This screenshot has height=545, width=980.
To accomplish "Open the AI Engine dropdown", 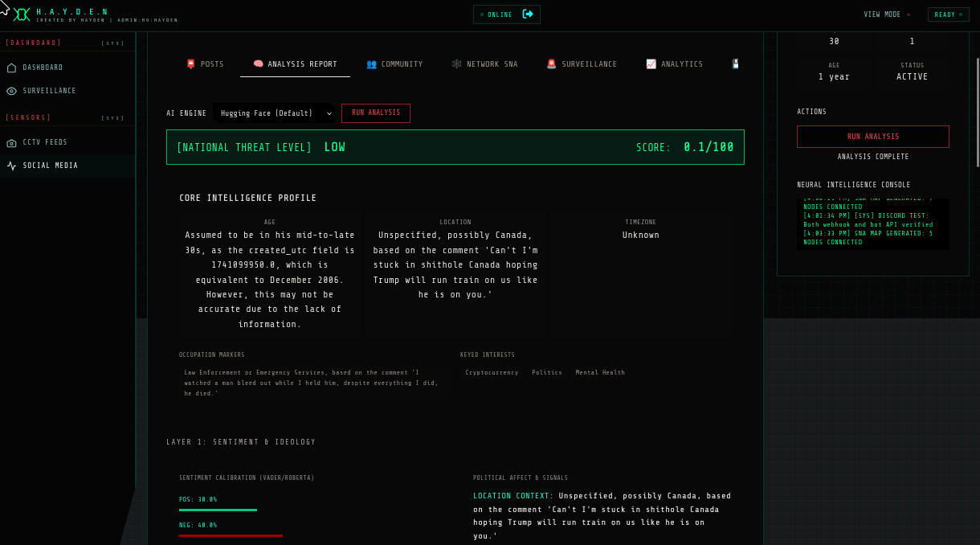I will (x=276, y=113).
